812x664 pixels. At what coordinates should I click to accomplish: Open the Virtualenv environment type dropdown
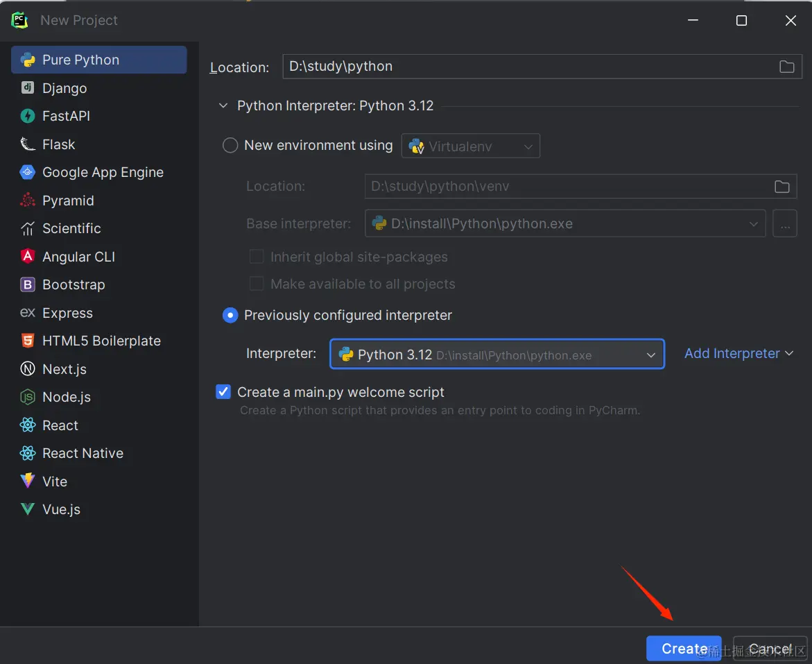click(470, 146)
